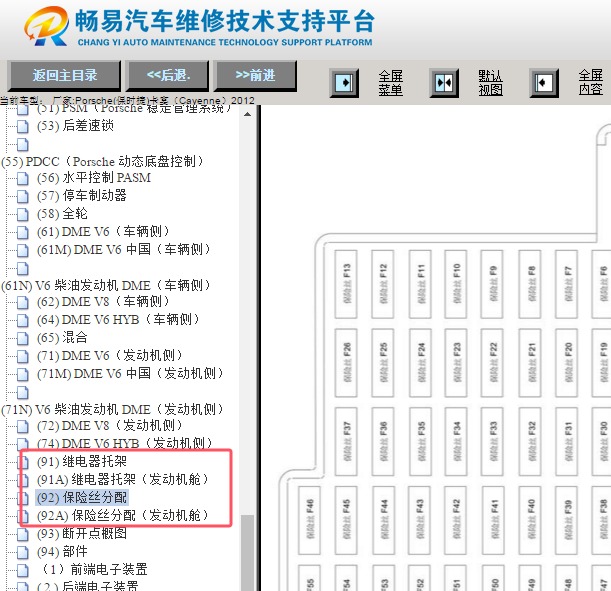Select (55) PDCC Porsche 动态底盘控制
This screenshot has height=591, width=611.
[102, 161]
